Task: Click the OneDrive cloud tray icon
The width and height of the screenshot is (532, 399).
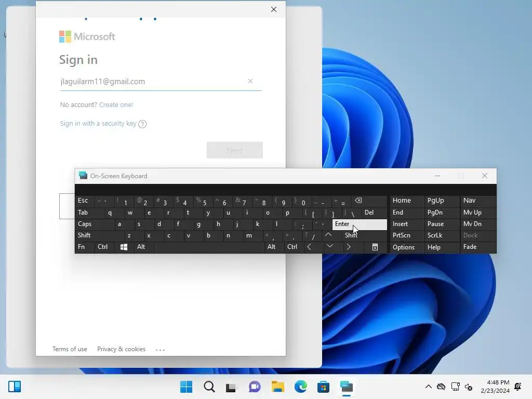Action: point(441,387)
